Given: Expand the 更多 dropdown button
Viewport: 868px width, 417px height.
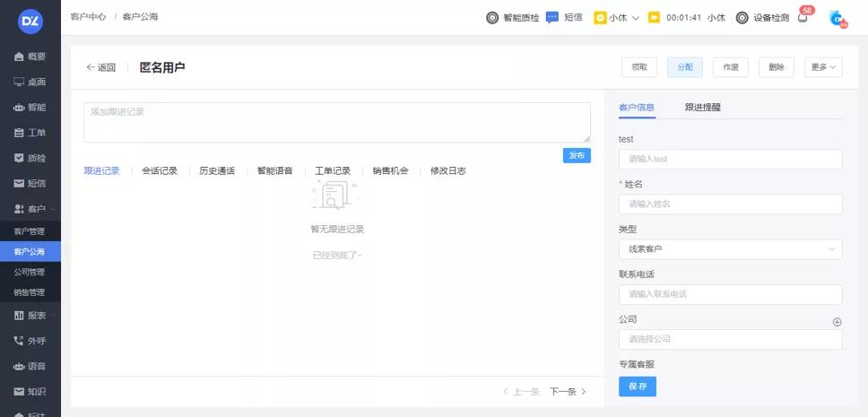Looking at the screenshot, I should 823,67.
